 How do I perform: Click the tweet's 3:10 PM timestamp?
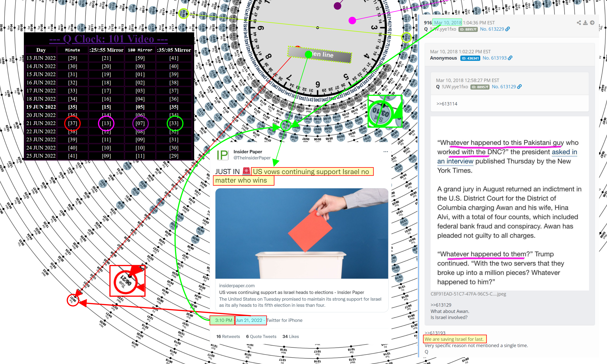click(x=223, y=320)
